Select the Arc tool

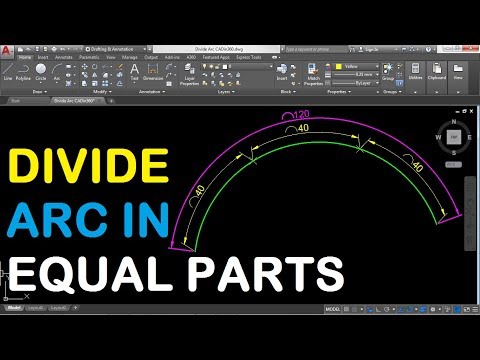(x=57, y=72)
